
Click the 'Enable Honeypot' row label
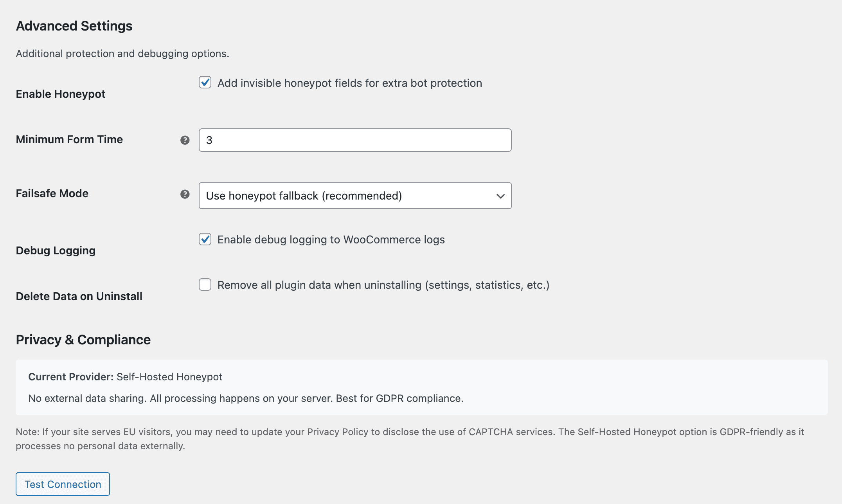pyautogui.click(x=61, y=94)
